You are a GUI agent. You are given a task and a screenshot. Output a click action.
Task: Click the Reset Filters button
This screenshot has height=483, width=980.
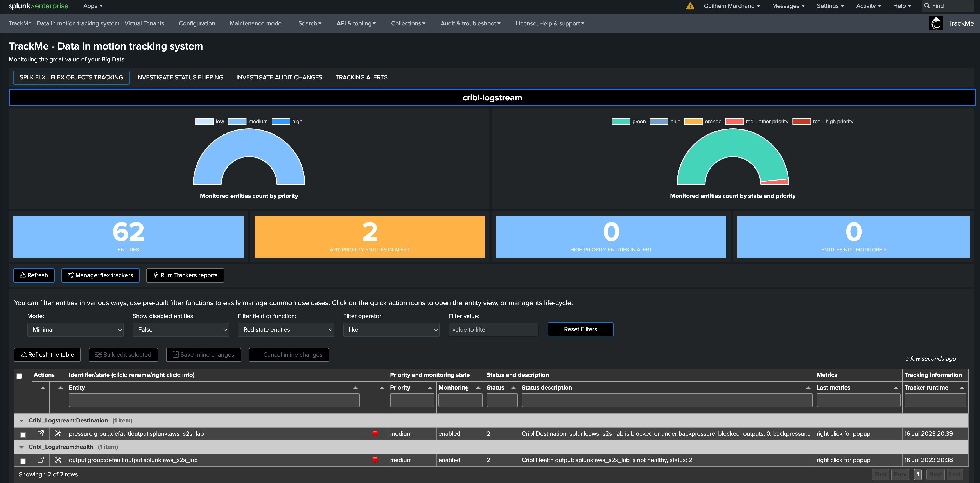[580, 329]
